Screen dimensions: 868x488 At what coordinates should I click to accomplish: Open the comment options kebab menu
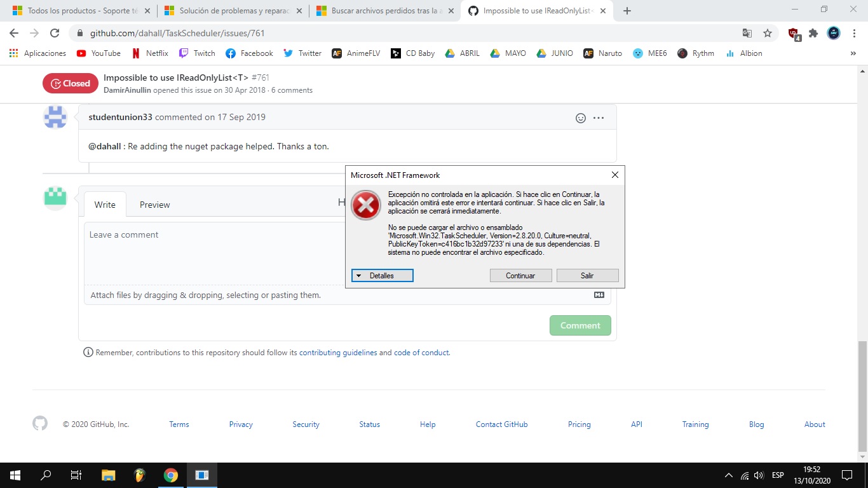point(598,118)
